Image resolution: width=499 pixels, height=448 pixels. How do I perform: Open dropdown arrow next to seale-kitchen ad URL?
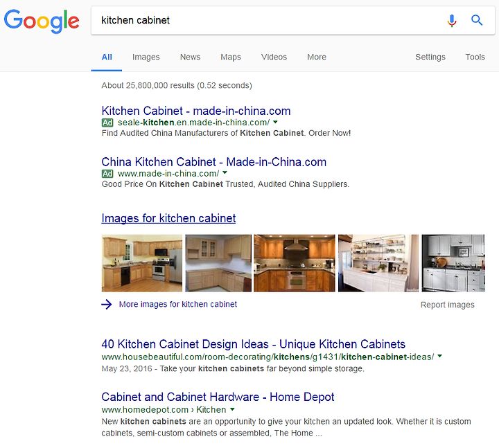(x=276, y=122)
